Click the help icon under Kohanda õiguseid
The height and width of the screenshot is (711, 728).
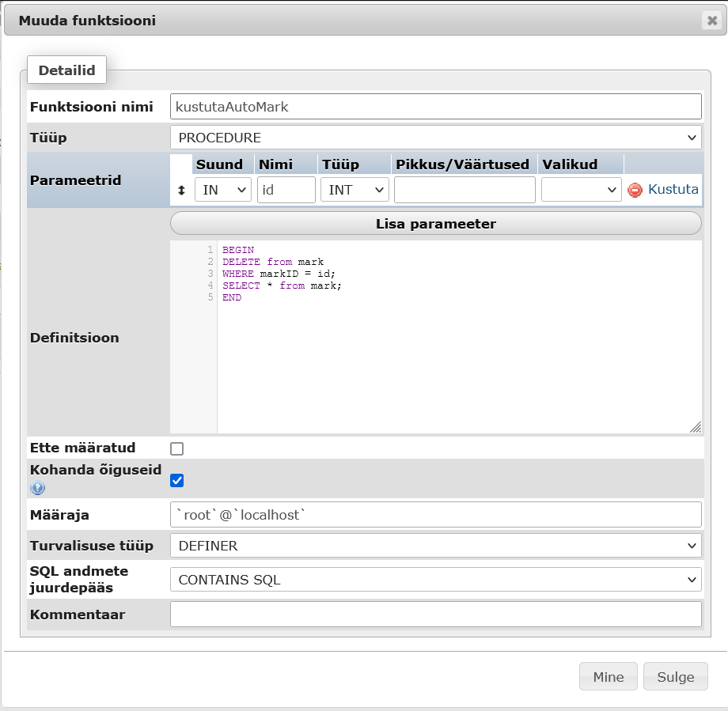pyautogui.click(x=38, y=488)
